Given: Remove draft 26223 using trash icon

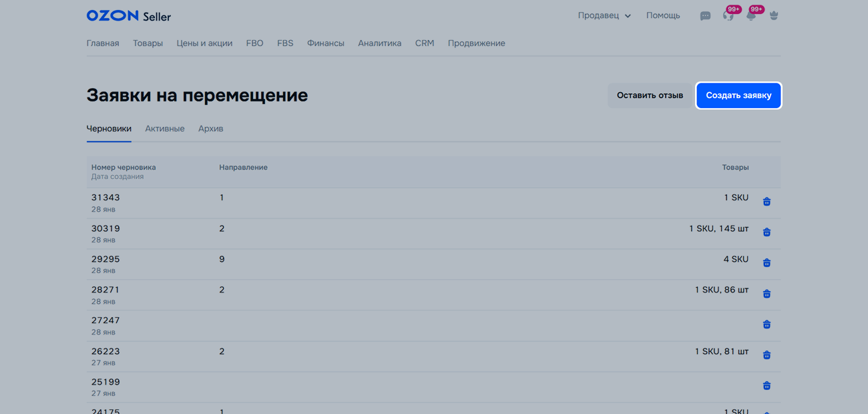Looking at the screenshot, I should (x=767, y=355).
